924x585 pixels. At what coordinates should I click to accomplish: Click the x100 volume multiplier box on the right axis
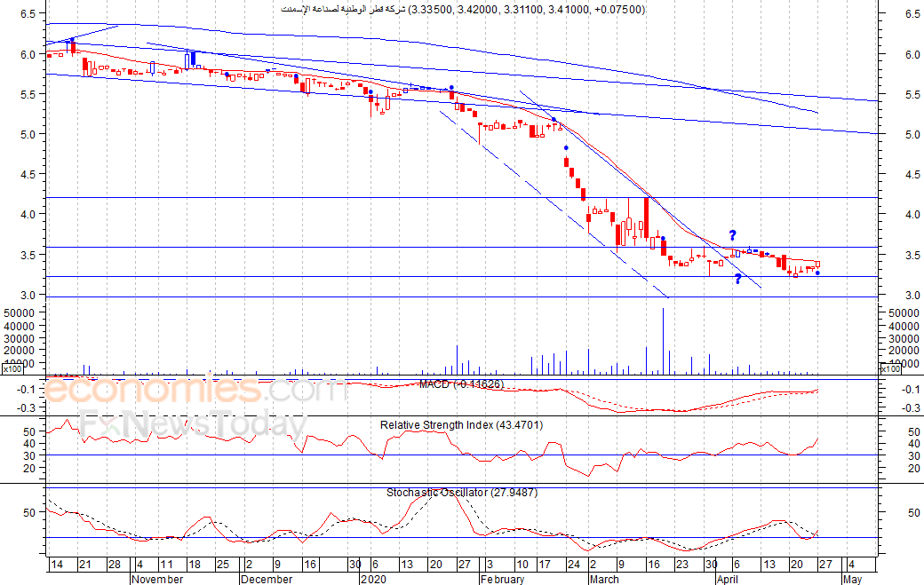tap(890, 369)
